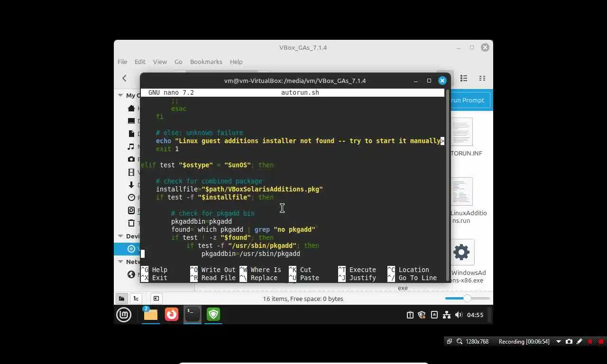Open Bookmarks menu in file manager

tap(206, 62)
